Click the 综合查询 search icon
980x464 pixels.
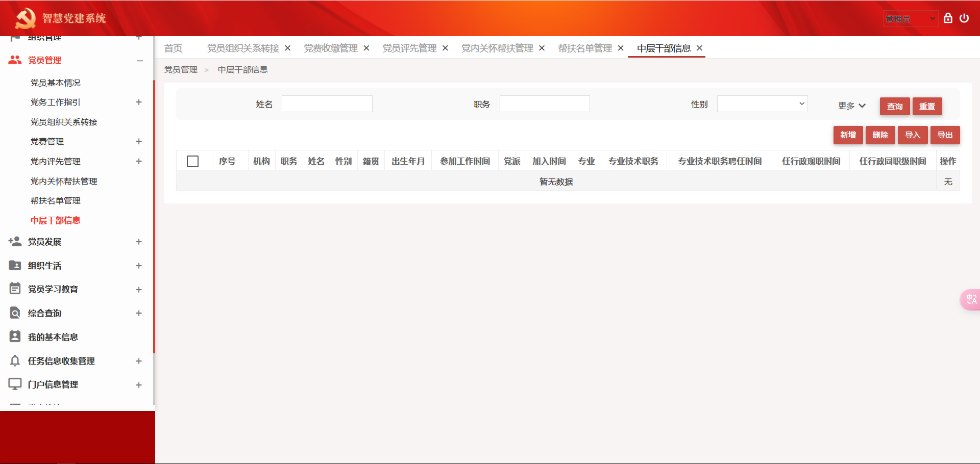pos(15,313)
